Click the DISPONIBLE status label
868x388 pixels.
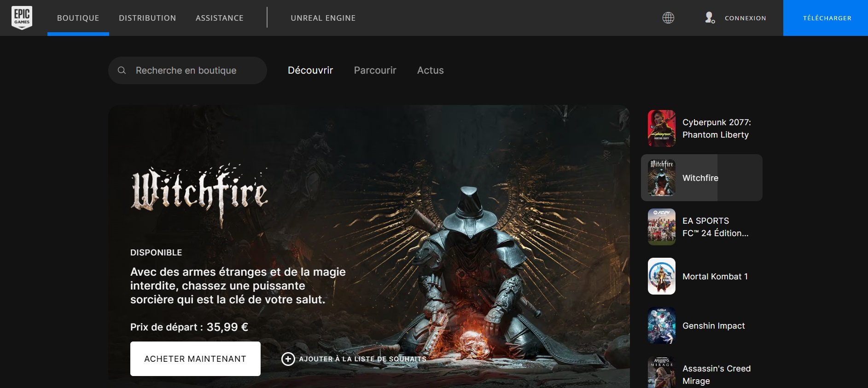pos(156,252)
